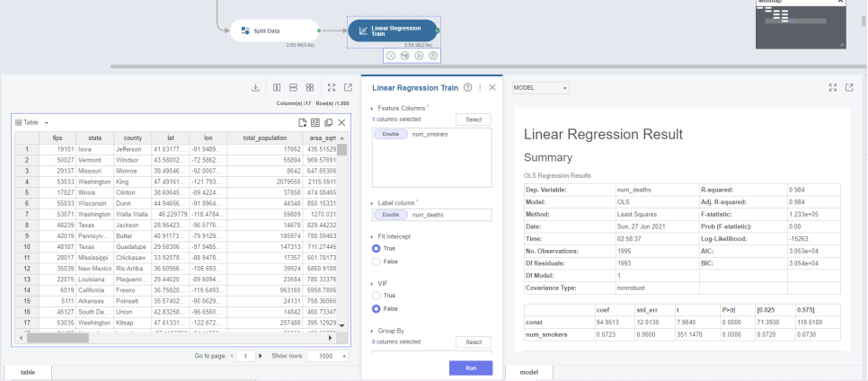Open node notes icon in mini toolbar

point(433,56)
